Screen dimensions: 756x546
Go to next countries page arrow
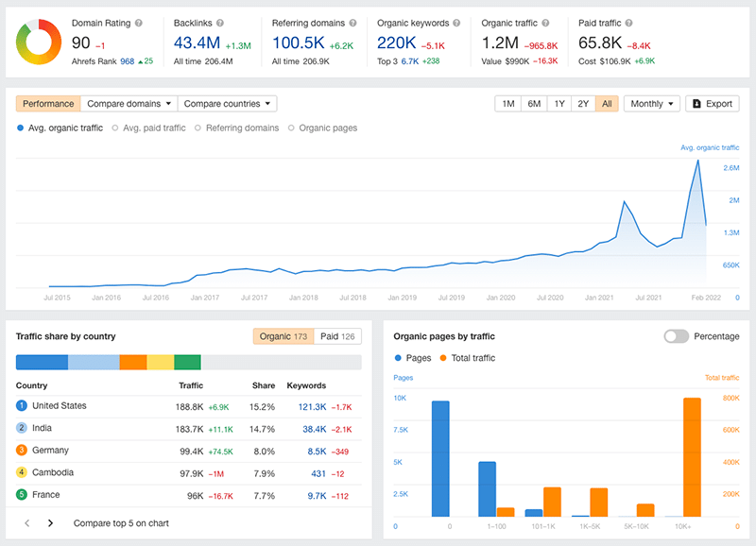(50, 523)
